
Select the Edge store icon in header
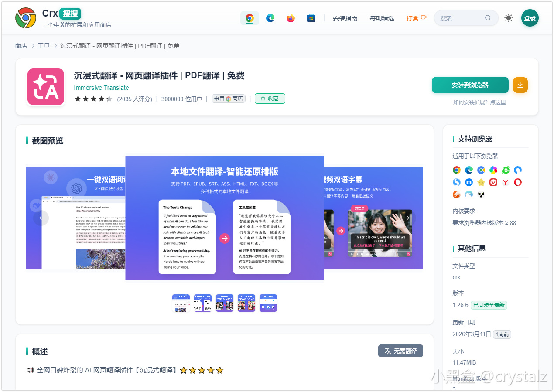(x=270, y=18)
